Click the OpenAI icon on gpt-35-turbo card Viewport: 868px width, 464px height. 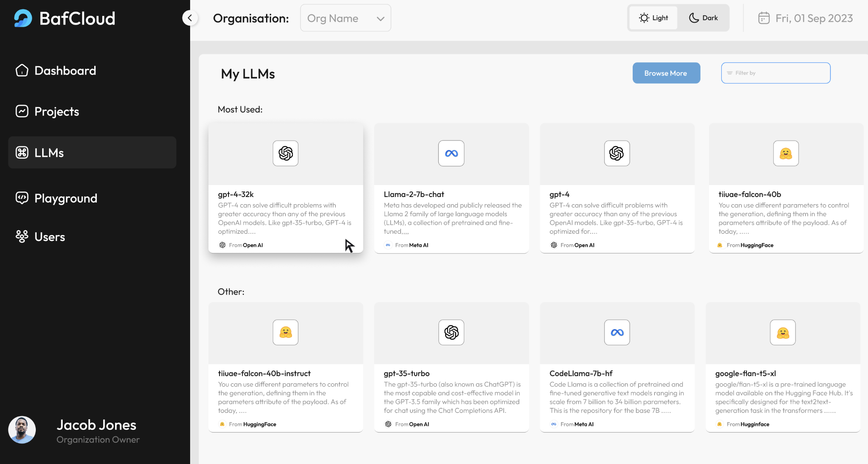coord(451,332)
